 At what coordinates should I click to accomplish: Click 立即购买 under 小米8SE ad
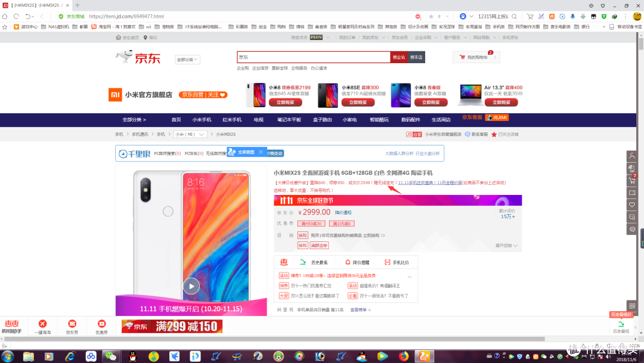[x=358, y=103]
